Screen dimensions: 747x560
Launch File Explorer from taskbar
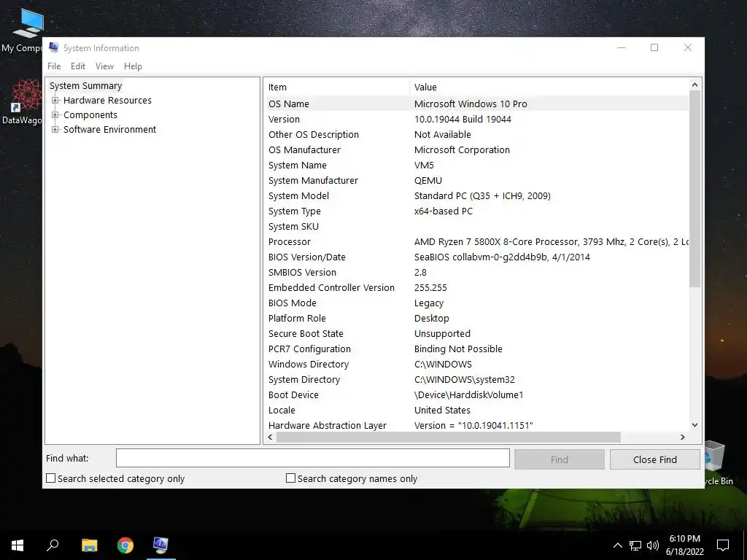[x=89, y=545]
